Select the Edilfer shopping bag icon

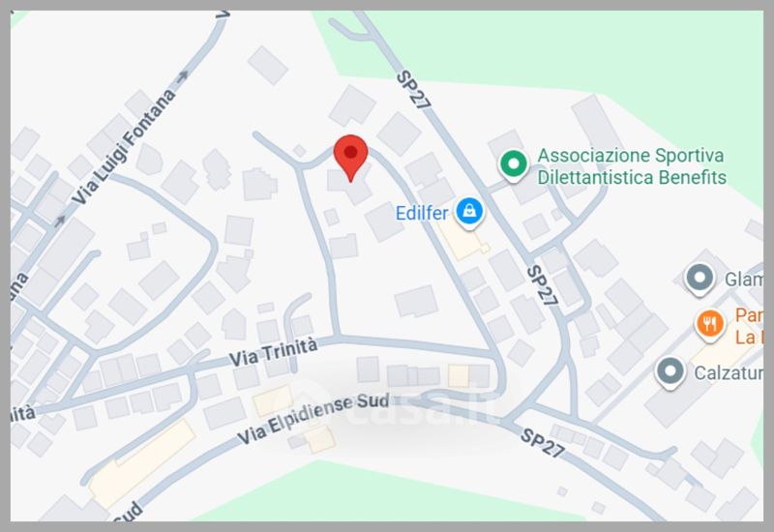469,212
